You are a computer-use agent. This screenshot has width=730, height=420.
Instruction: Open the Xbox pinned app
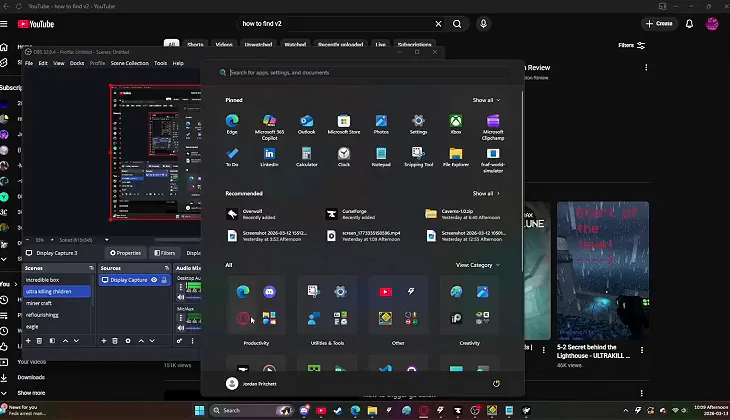456,122
